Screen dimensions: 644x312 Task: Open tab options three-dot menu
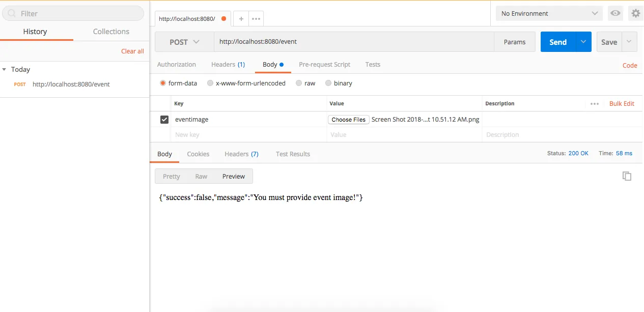tap(256, 19)
